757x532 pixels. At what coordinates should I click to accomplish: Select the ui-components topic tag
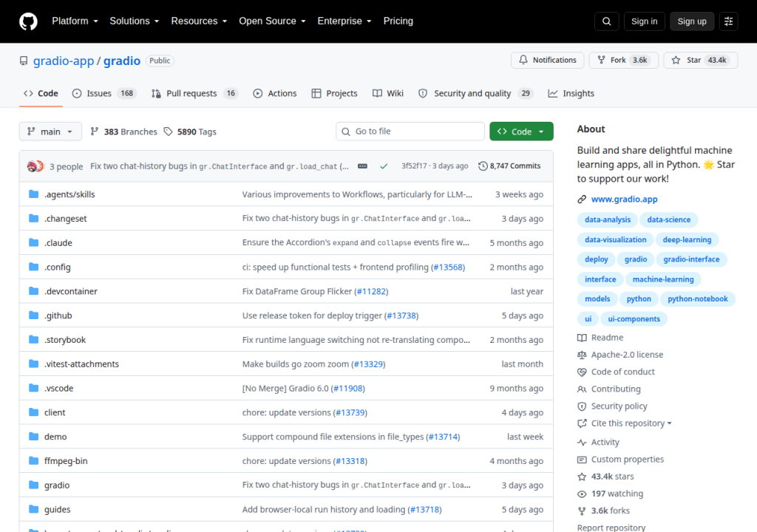(x=634, y=319)
